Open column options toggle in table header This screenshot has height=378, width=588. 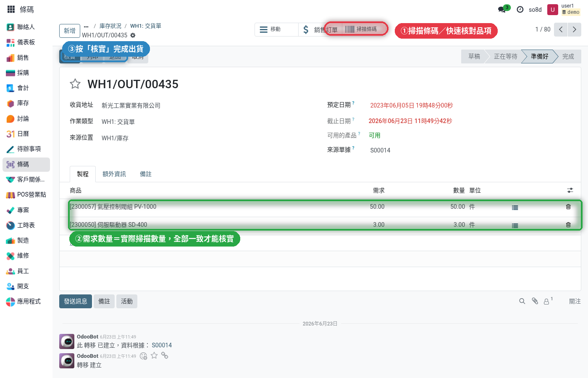(570, 190)
